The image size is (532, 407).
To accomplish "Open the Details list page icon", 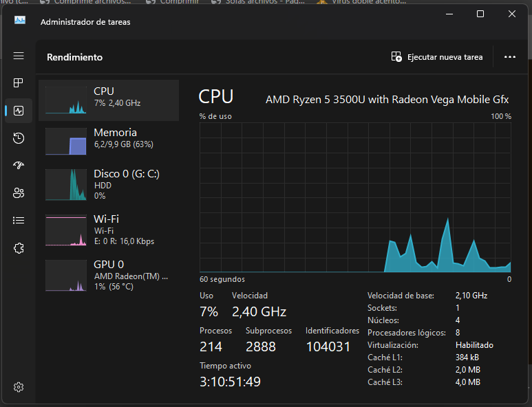I will coord(19,221).
